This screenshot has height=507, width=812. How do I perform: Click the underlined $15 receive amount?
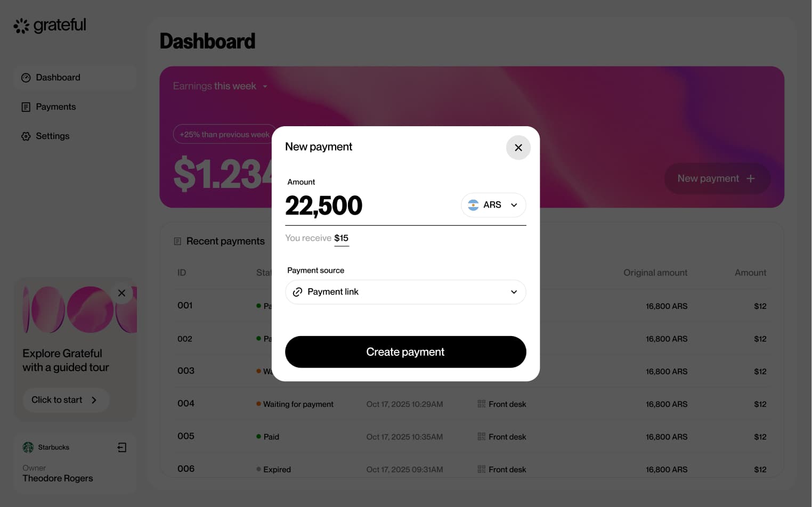point(341,238)
